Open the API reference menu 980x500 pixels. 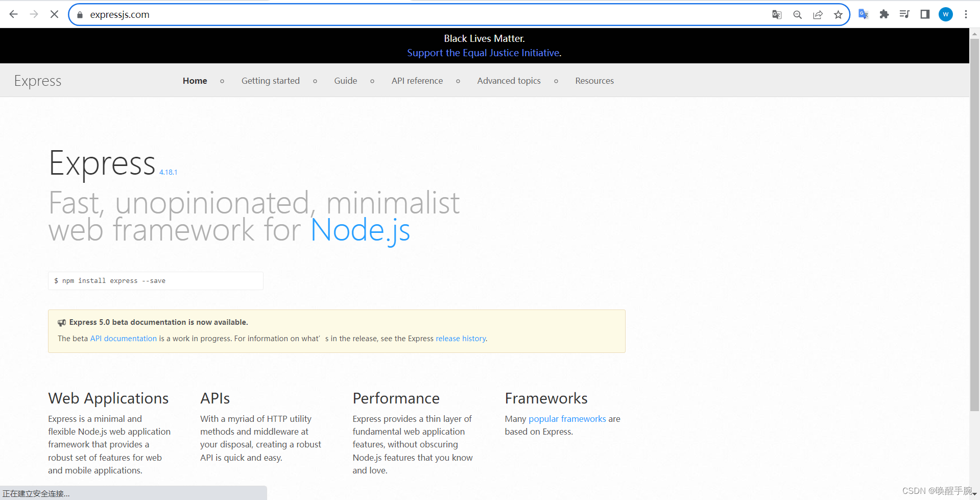(x=417, y=81)
